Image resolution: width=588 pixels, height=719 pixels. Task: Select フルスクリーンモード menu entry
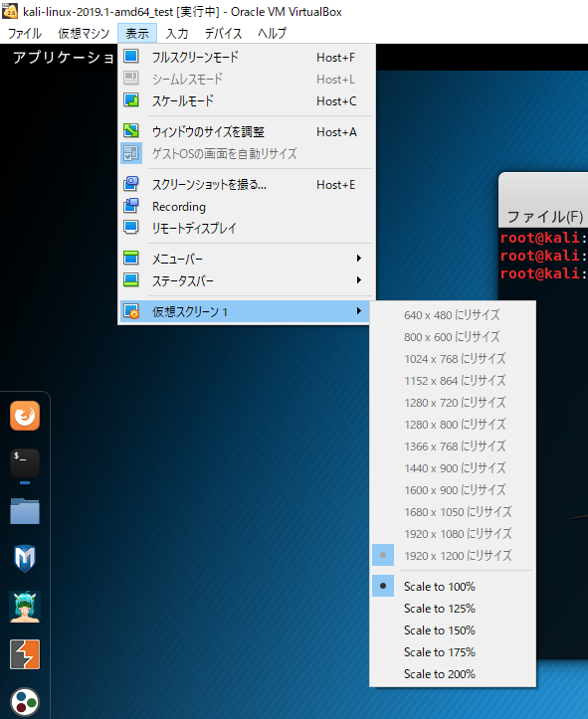pos(247,57)
